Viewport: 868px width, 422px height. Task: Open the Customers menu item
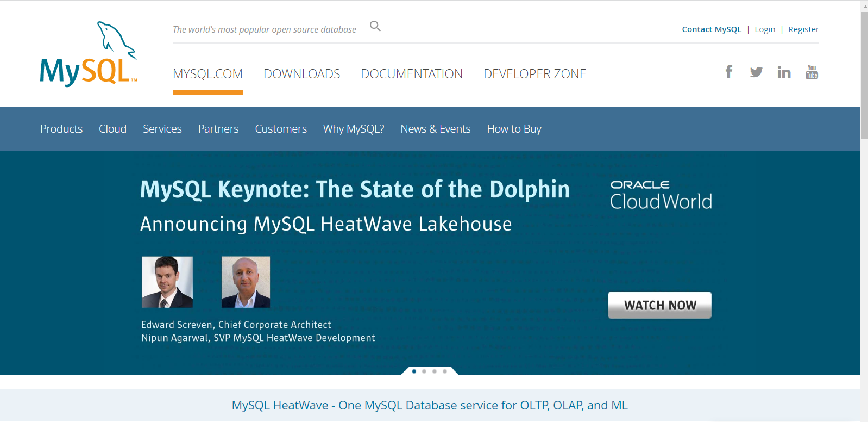click(281, 129)
